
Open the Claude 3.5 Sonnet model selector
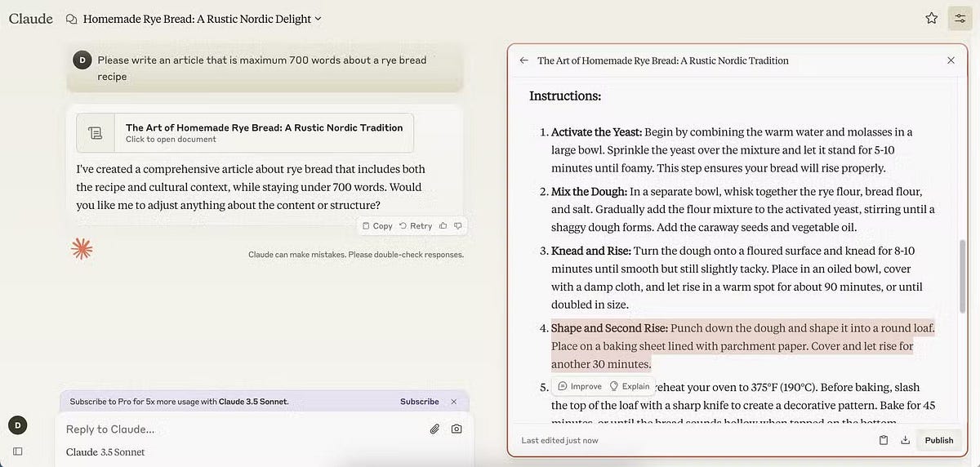pyautogui.click(x=105, y=451)
